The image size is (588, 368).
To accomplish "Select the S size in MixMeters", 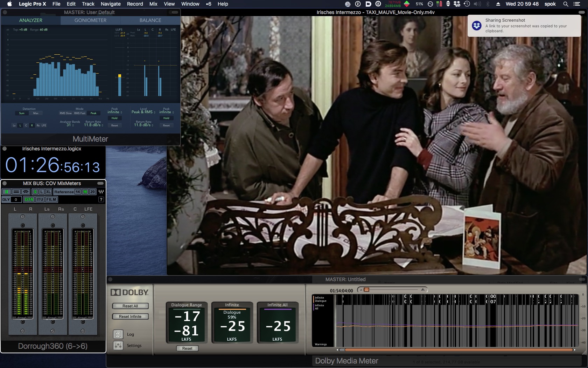I will point(35,192).
